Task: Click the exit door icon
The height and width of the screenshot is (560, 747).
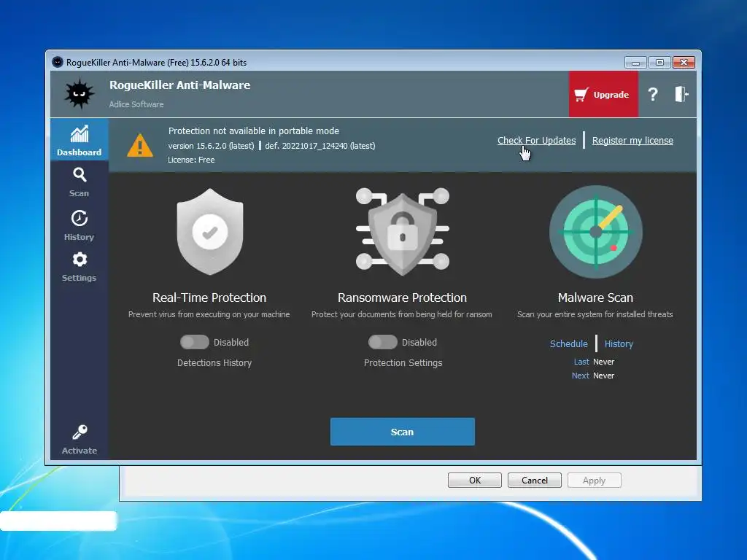Action: tap(681, 94)
